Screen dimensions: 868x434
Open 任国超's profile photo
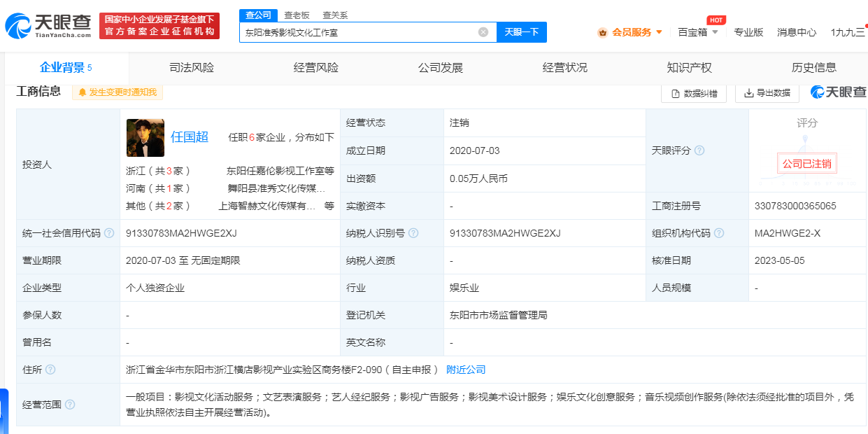coord(145,138)
